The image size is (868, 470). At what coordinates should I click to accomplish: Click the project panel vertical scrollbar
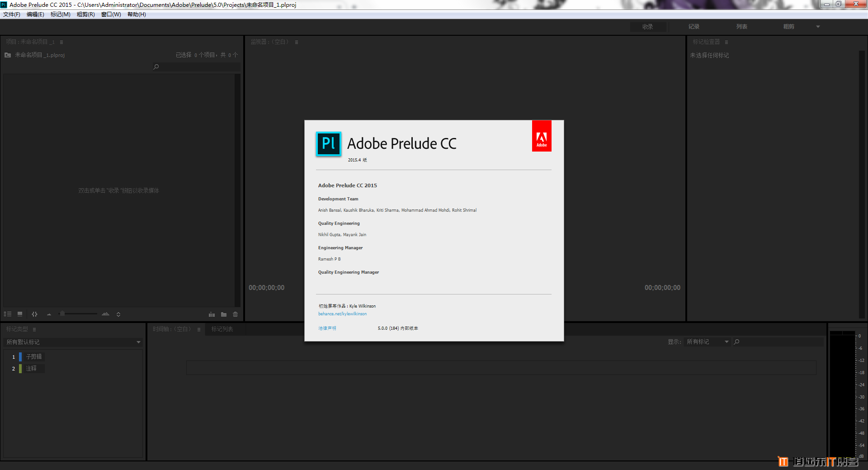(238, 190)
